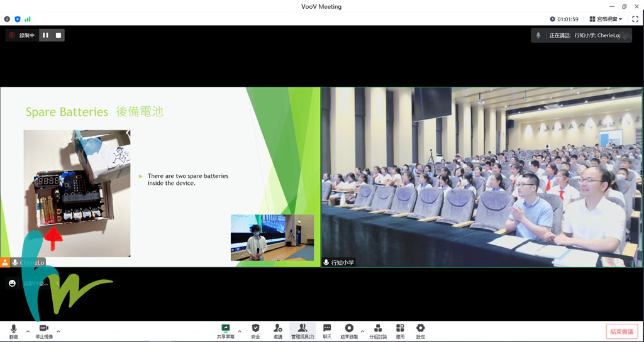Viewport: 644px width, 342px height.
Task: Stop the recording with square button
Action: point(58,35)
